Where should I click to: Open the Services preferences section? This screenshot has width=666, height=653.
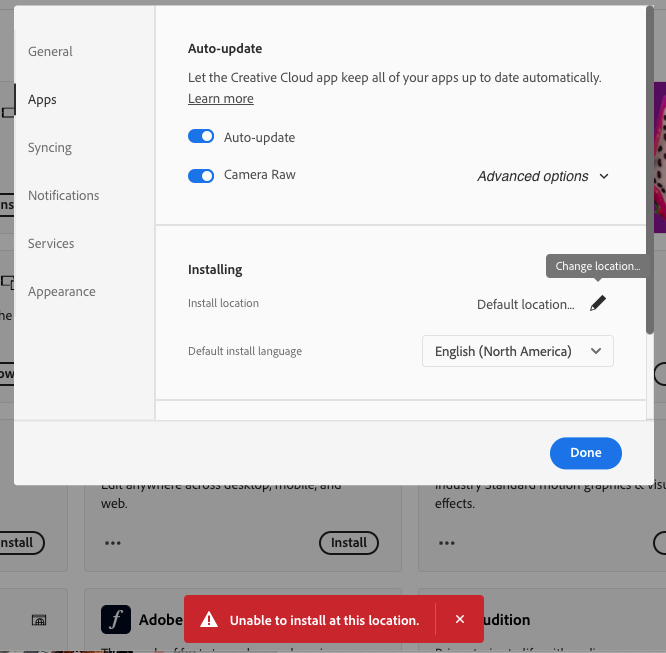tap(51, 243)
